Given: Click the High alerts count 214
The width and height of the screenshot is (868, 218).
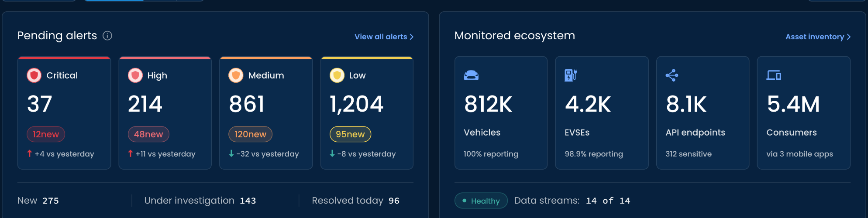Looking at the screenshot, I should point(145,104).
